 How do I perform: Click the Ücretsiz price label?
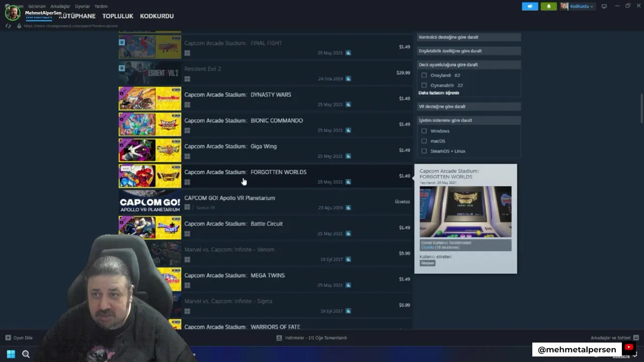coord(403,202)
